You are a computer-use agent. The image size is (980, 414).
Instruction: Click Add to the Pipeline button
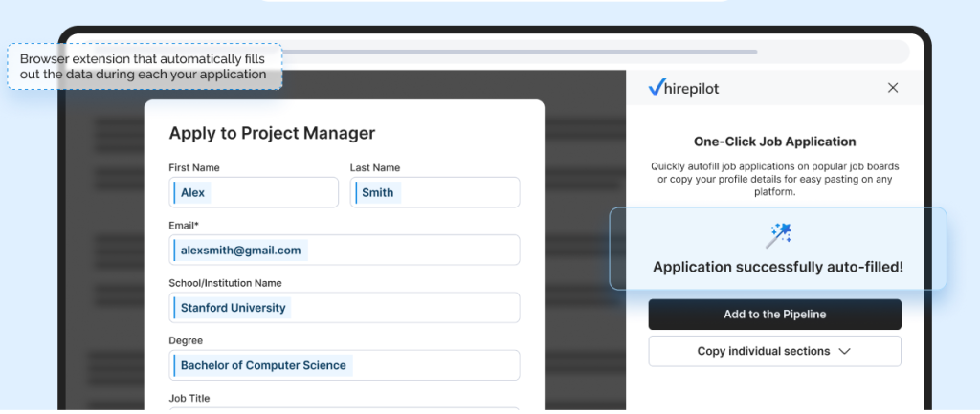coord(774,315)
